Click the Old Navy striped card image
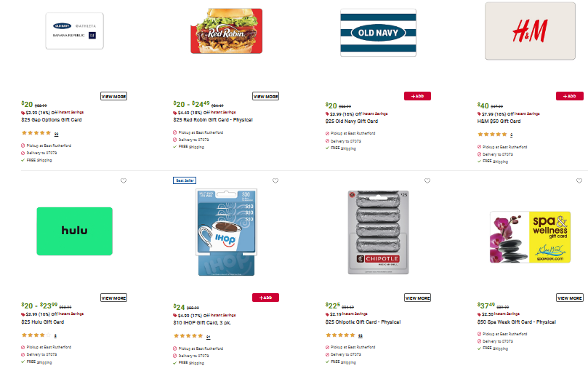The width and height of the screenshot is (588, 371). [379, 32]
